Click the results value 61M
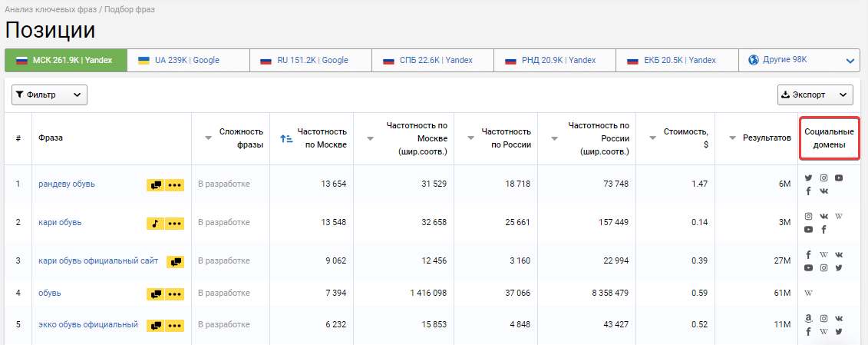This screenshot has height=345, width=868. [x=784, y=293]
